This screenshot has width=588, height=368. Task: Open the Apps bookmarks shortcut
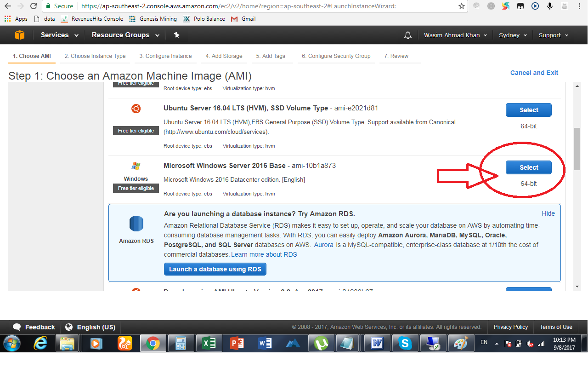[x=16, y=19]
